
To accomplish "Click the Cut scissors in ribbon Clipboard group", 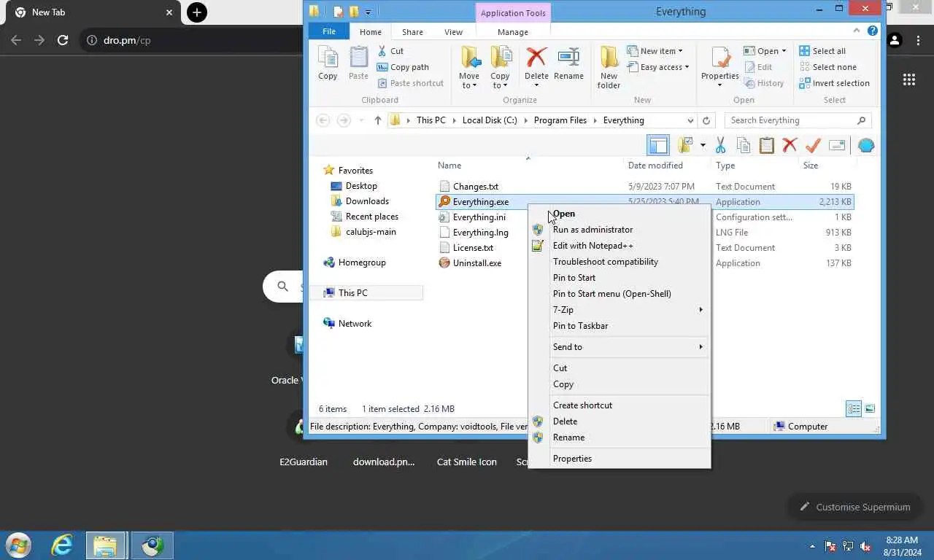I will tap(382, 51).
